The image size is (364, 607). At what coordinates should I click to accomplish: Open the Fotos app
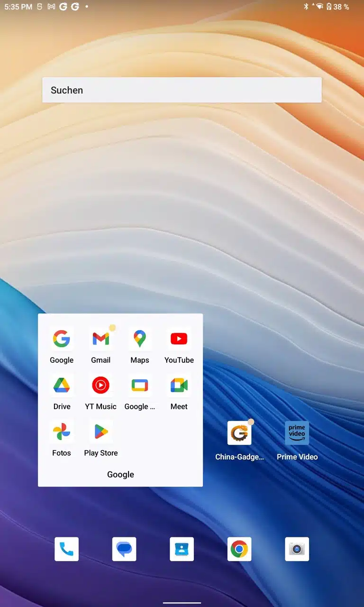pos(62,432)
